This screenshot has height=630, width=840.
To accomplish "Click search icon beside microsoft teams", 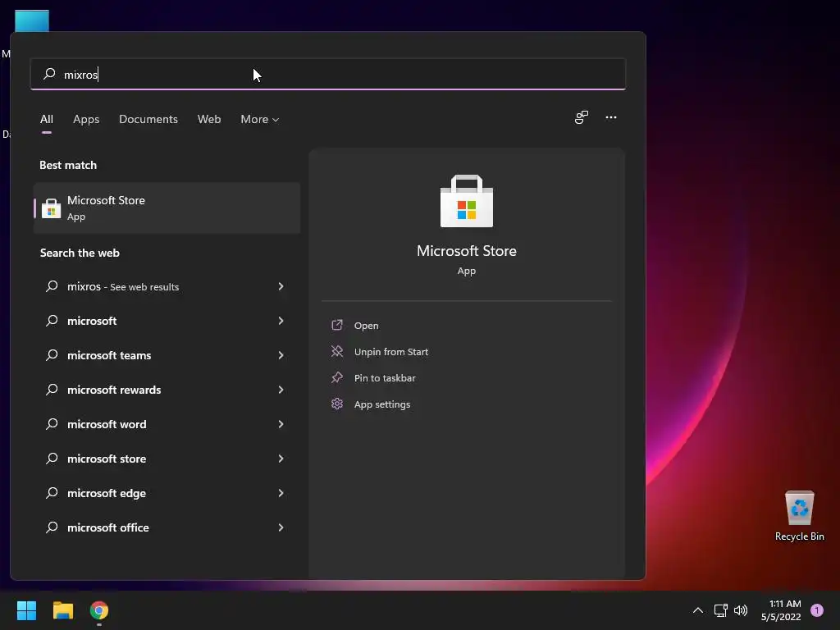I will coord(52,354).
